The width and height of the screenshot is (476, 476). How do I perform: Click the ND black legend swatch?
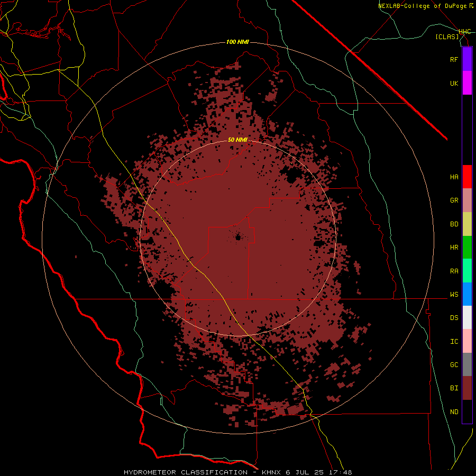point(467,411)
